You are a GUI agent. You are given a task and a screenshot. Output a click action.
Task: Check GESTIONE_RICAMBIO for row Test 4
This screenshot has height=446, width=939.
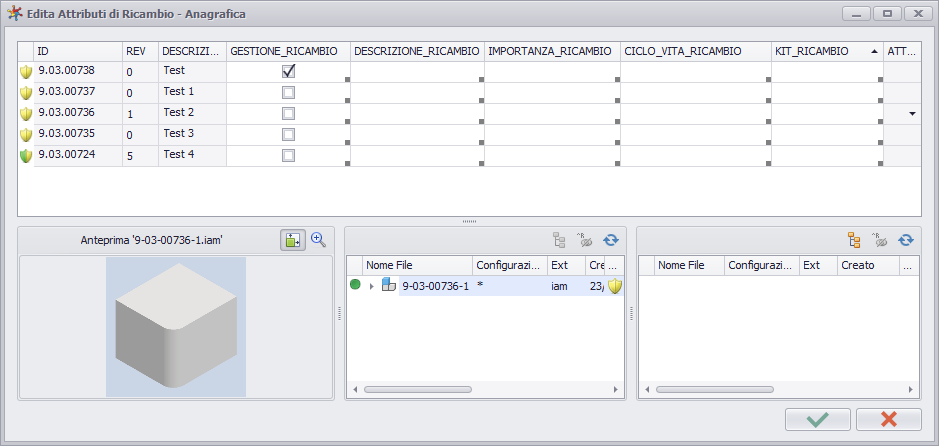point(289,156)
